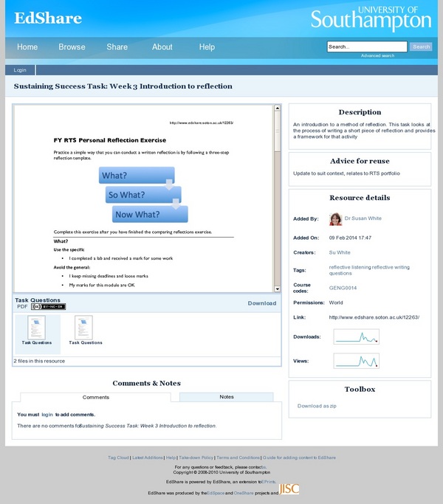Image resolution: width=443 pixels, height=504 pixels.
Task: Switch to the Notes tab
Action: 227,397
